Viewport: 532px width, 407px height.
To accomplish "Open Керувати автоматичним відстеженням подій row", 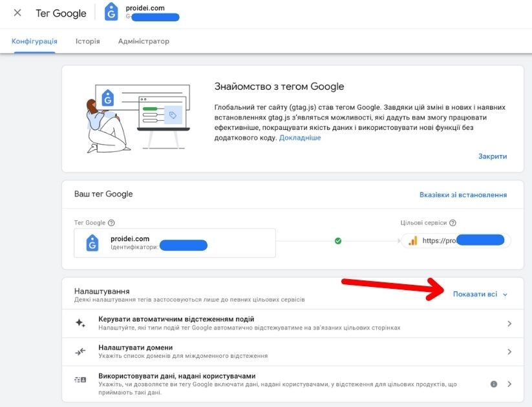I will pos(293,323).
